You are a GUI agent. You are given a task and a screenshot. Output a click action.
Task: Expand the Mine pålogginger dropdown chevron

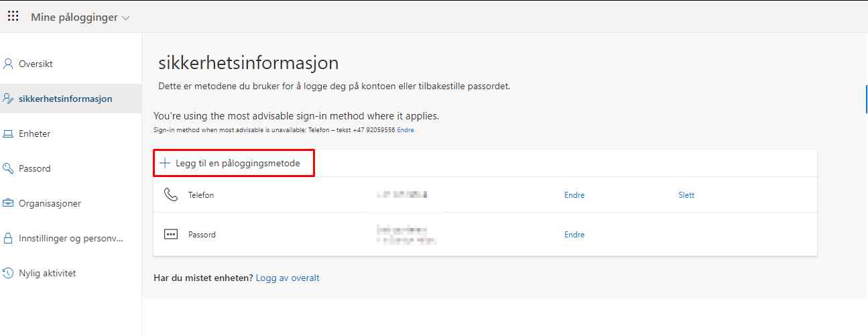pos(126,18)
